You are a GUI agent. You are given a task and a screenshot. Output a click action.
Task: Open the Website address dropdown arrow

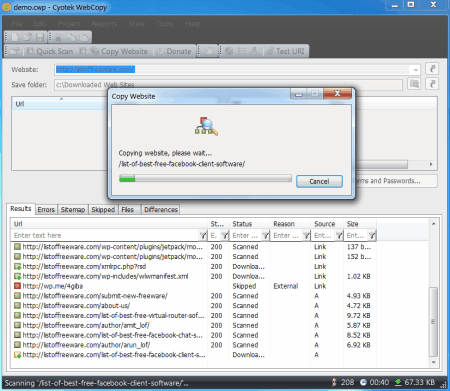[x=416, y=70]
